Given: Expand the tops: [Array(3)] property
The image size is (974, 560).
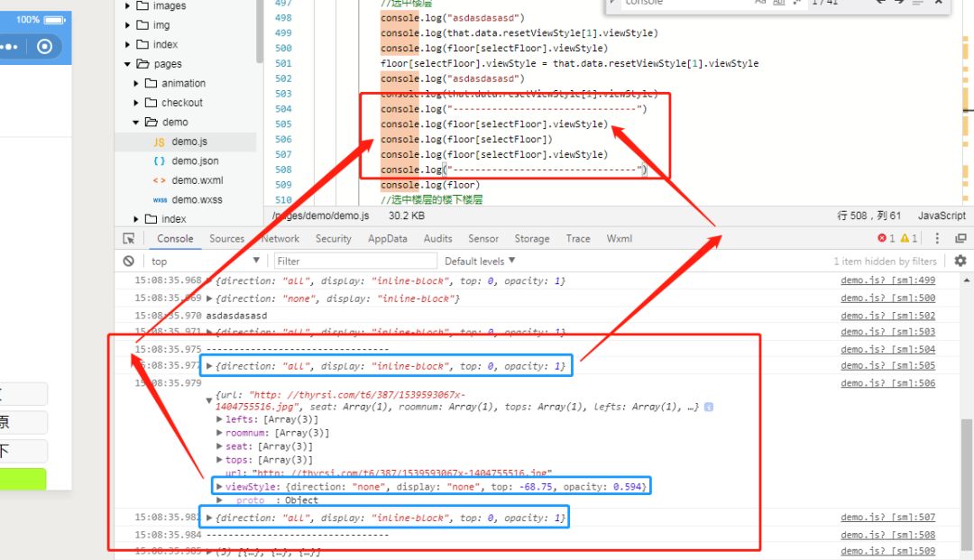Looking at the screenshot, I should pos(219,460).
